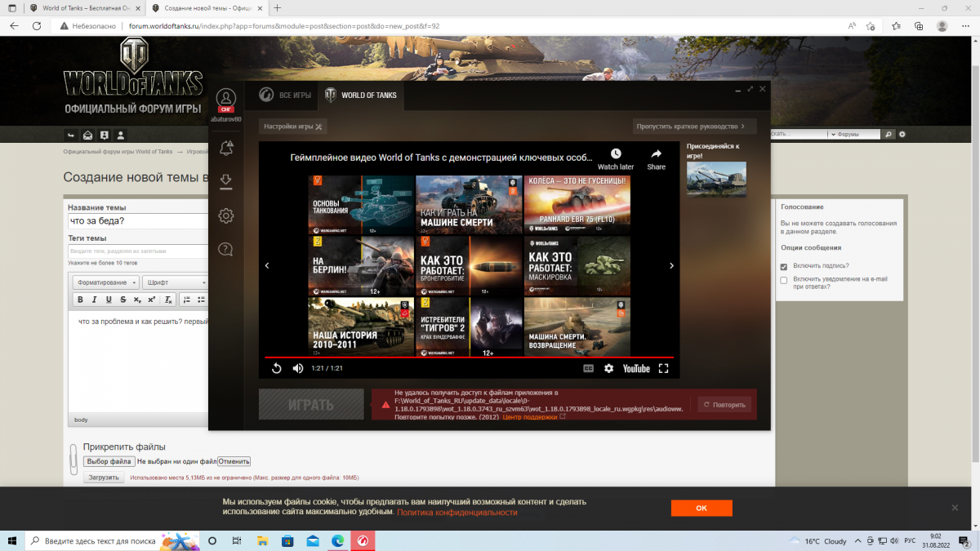The image size is (980, 551).
Task: Add this page to favorites in Edge
Action: 871,25
